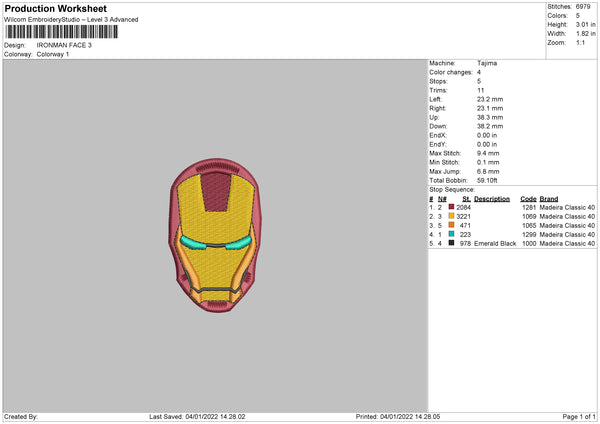Click the black swatch for stop 5
The height and width of the screenshot is (424, 600).
[451, 243]
